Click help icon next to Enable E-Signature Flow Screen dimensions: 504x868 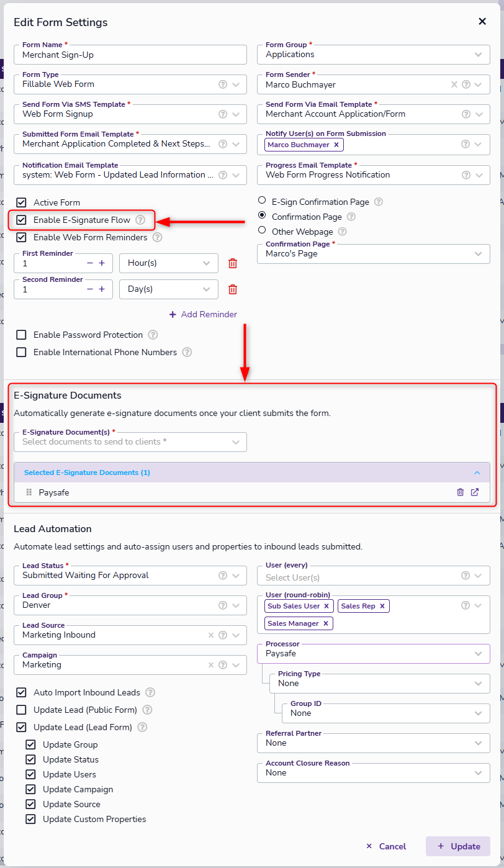[x=140, y=220]
